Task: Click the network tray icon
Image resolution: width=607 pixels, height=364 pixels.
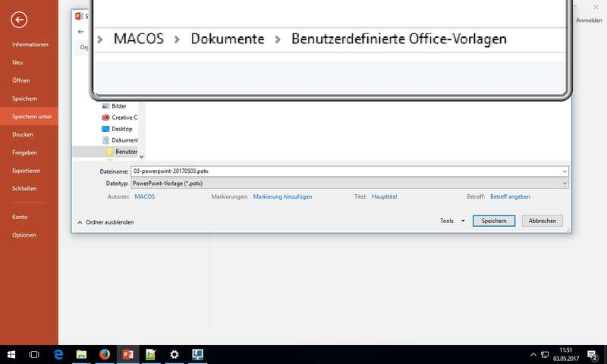Action: [545, 355]
